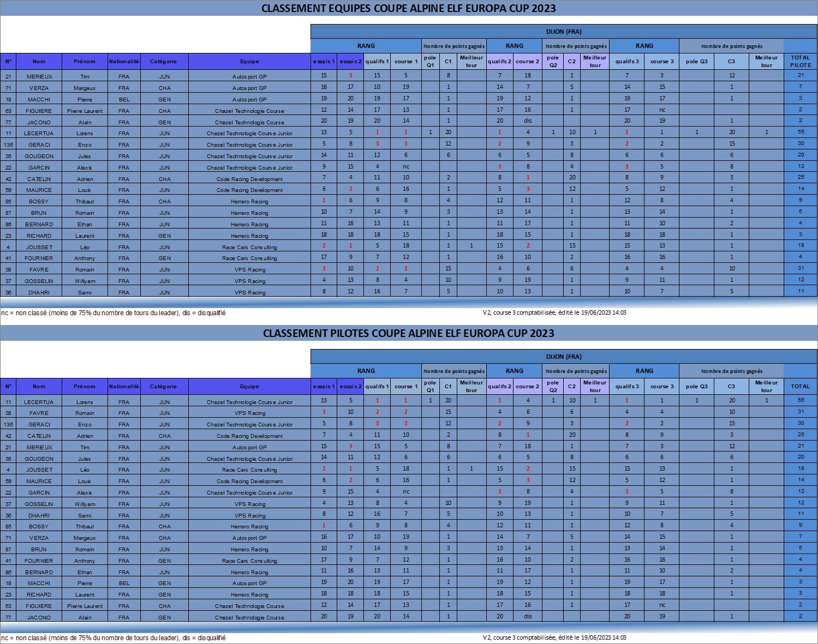Select 'course 2' header in Equipes table
818x644 pixels.
tap(528, 62)
